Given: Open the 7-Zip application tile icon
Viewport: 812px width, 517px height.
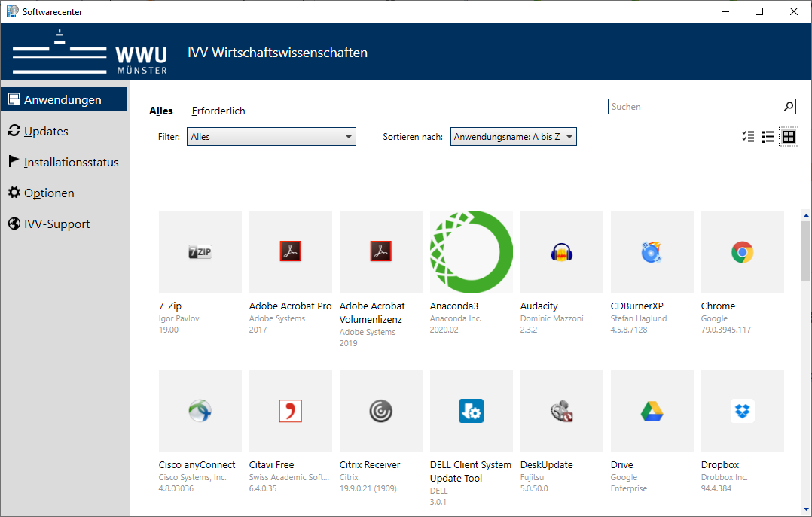Looking at the screenshot, I should coord(200,252).
